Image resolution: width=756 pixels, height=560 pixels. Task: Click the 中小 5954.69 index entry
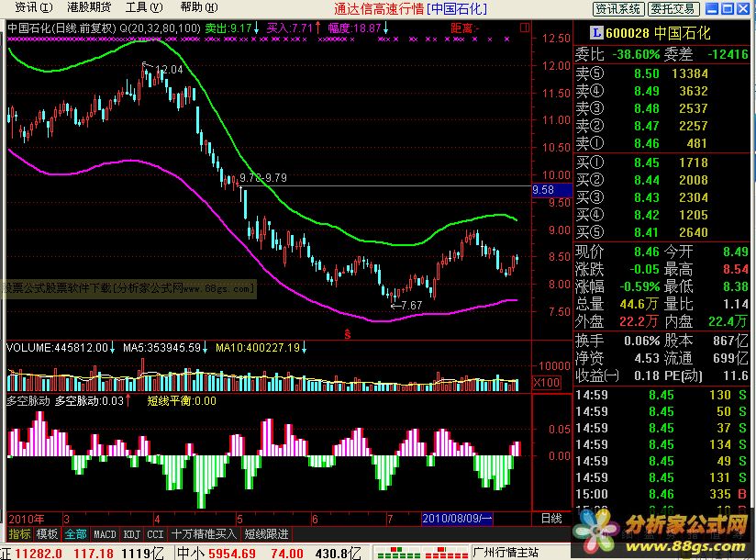(216, 553)
